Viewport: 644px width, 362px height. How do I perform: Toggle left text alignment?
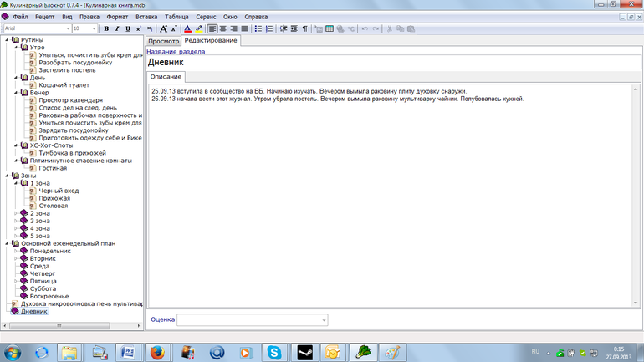point(212,28)
